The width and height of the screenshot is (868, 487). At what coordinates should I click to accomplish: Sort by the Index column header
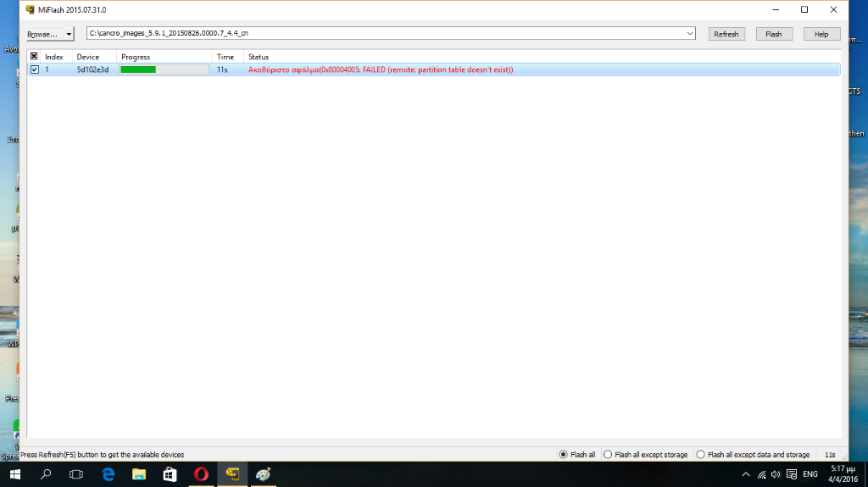[x=56, y=57]
